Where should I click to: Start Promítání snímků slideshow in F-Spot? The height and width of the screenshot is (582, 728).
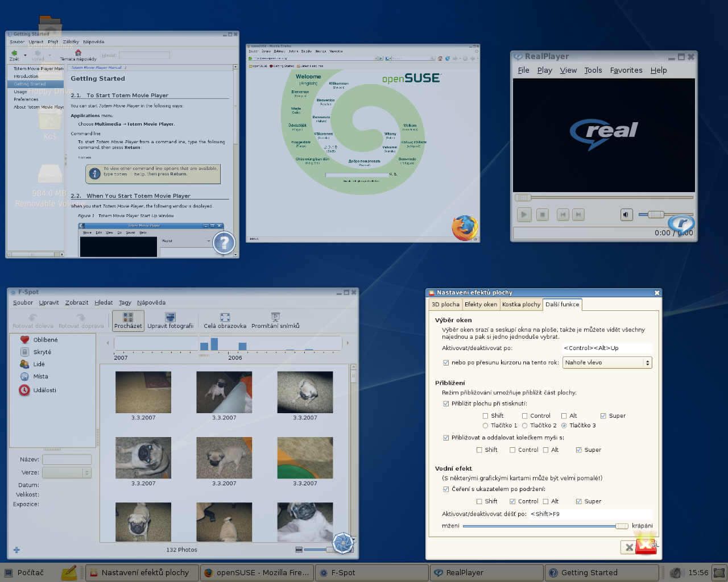click(x=275, y=321)
